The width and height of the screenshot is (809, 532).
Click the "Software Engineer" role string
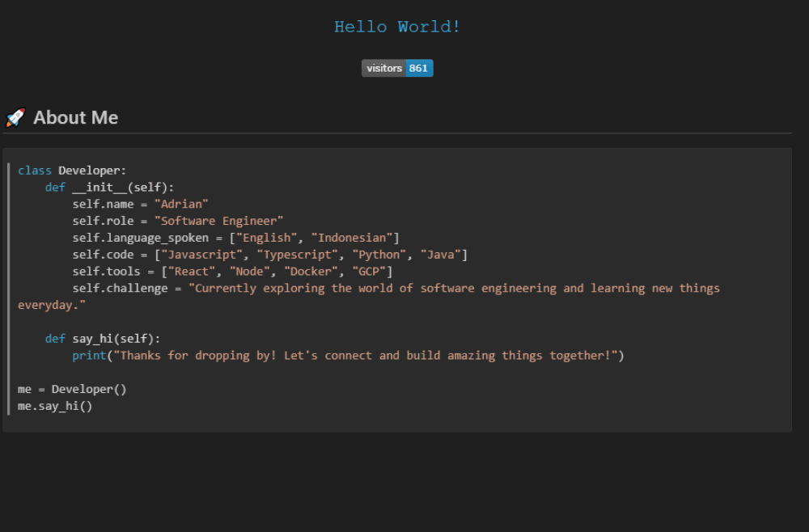pos(218,221)
